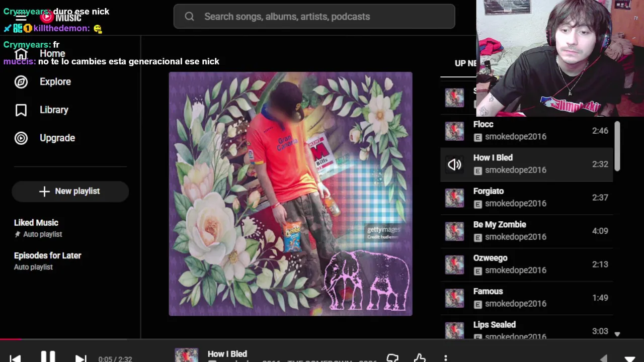Click Crymyears chat message 'duro ese nick'
Viewport: 644px width, 362px height.
coord(81,11)
